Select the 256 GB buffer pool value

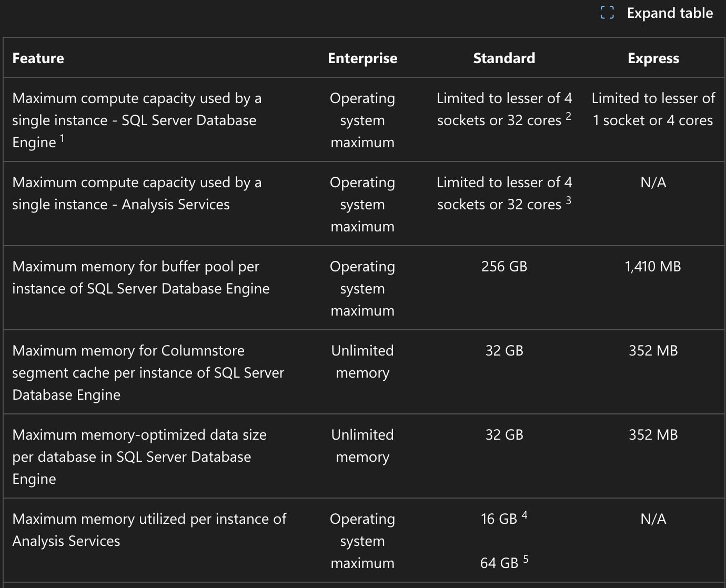(504, 267)
